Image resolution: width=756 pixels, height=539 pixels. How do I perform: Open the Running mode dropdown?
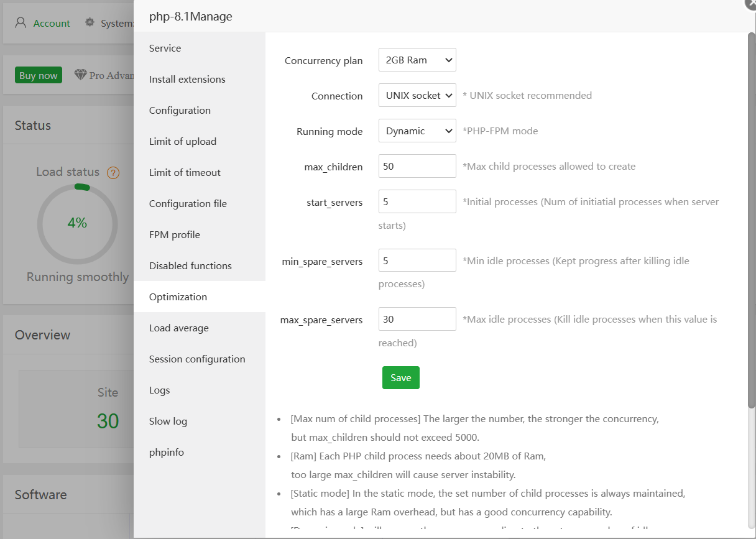pos(417,131)
